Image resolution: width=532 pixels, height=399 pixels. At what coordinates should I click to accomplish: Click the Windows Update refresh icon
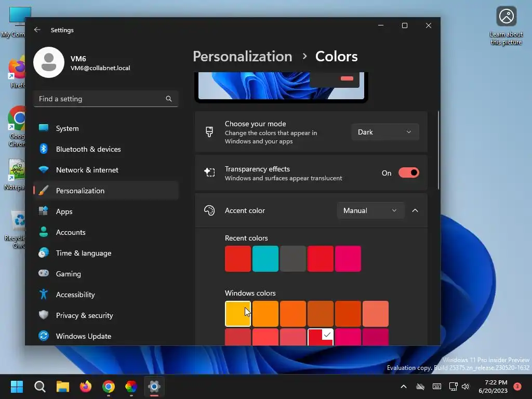pos(44,336)
